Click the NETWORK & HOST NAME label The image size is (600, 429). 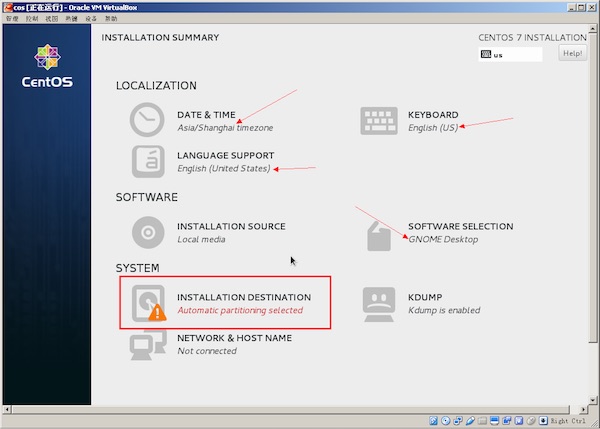tap(234, 338)
